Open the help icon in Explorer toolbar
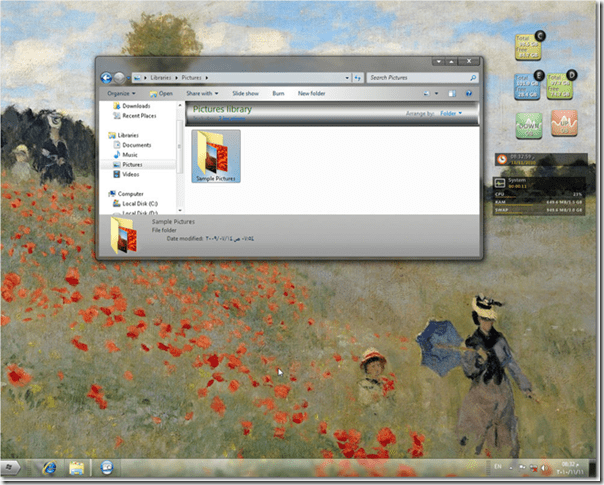This screenshot has height=485, width=604. click(x=470, y=93)
